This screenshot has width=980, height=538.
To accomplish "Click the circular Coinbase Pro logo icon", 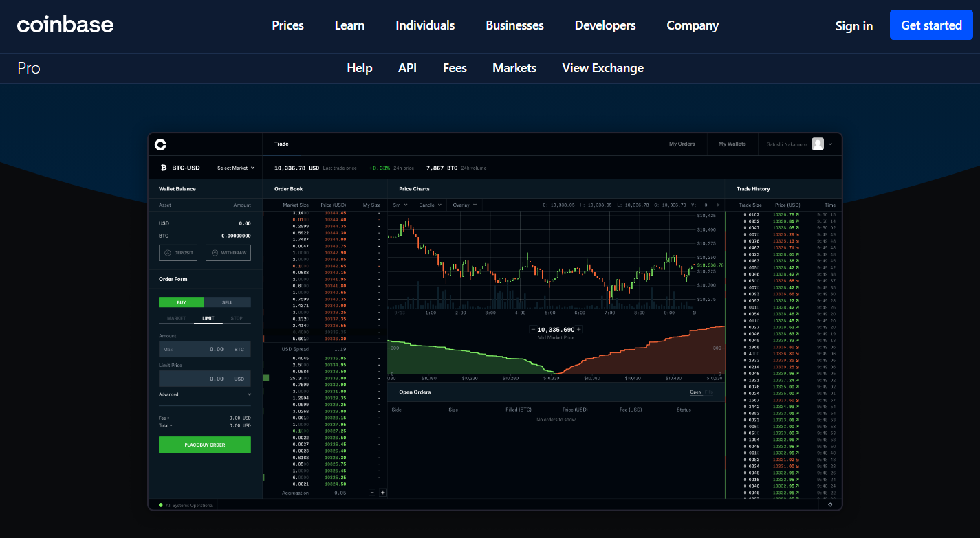I will tap(160, 144).
